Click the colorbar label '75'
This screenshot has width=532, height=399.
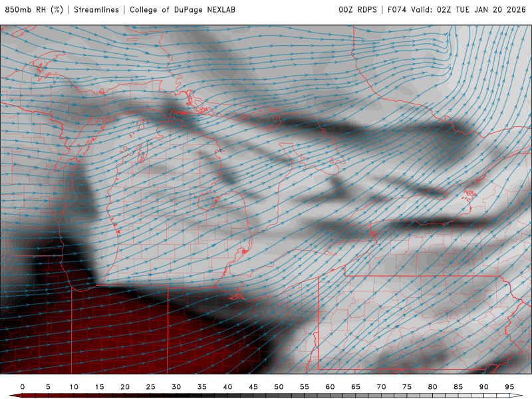407,387
